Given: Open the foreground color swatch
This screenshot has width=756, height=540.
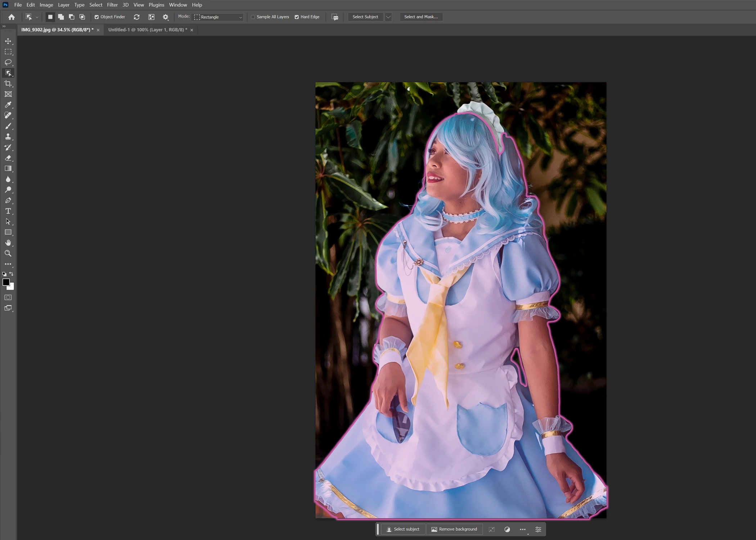Looking at the screenshot, I should (6, 282).
